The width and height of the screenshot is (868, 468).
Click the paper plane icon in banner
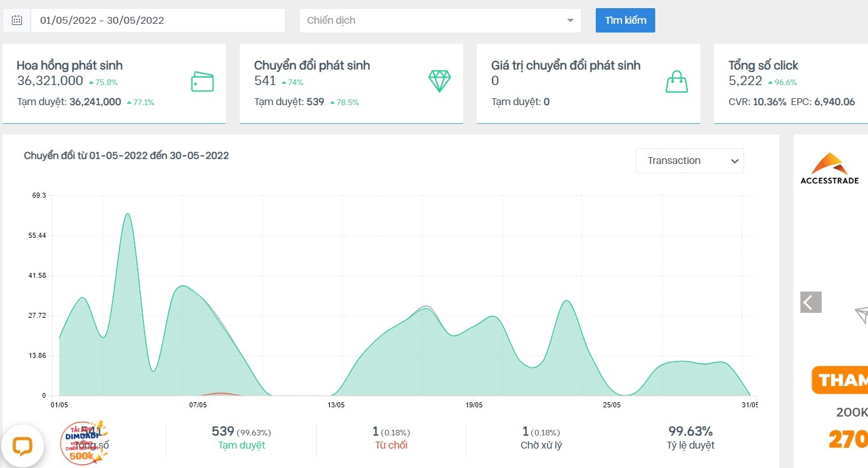pyautogui.click(x=860, y=315)
